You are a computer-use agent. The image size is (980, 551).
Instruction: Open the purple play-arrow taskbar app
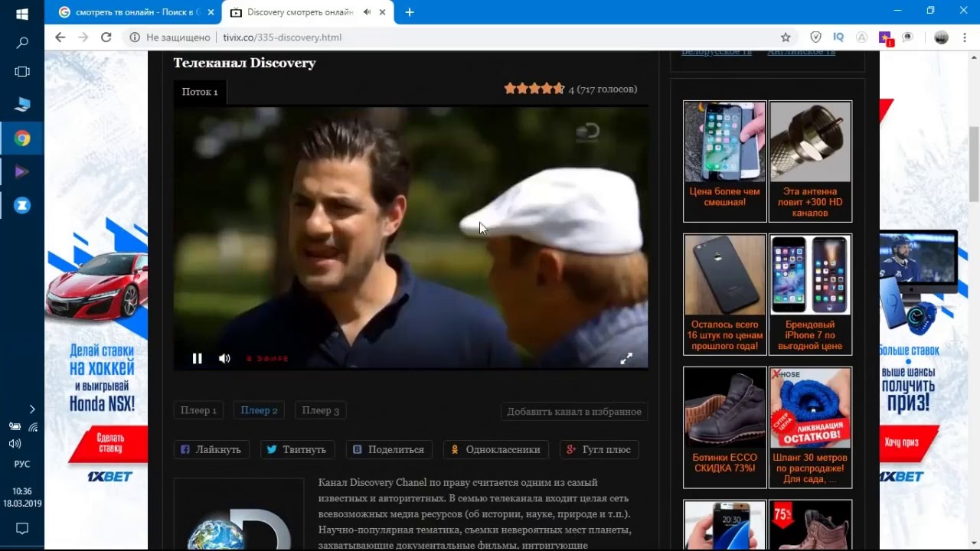22,172
